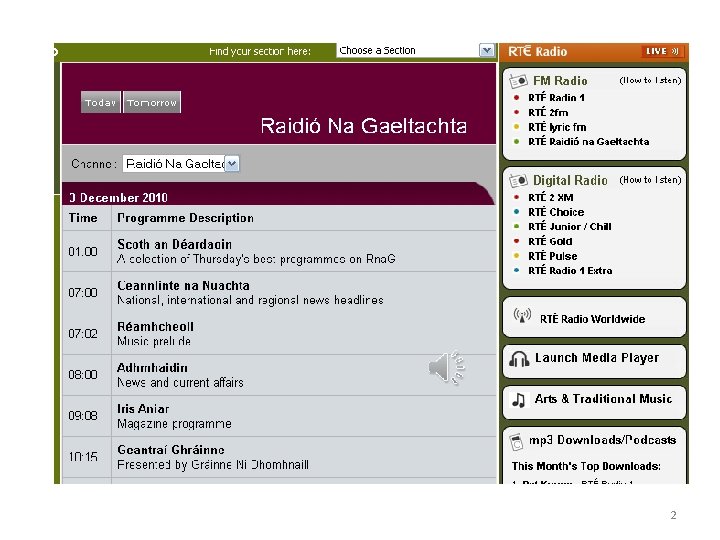The image size is (720, 540).
Task: Click the Raidió Na Gaeltachta channel combo field
Action: pyautogui.click(x=181, y=163)
